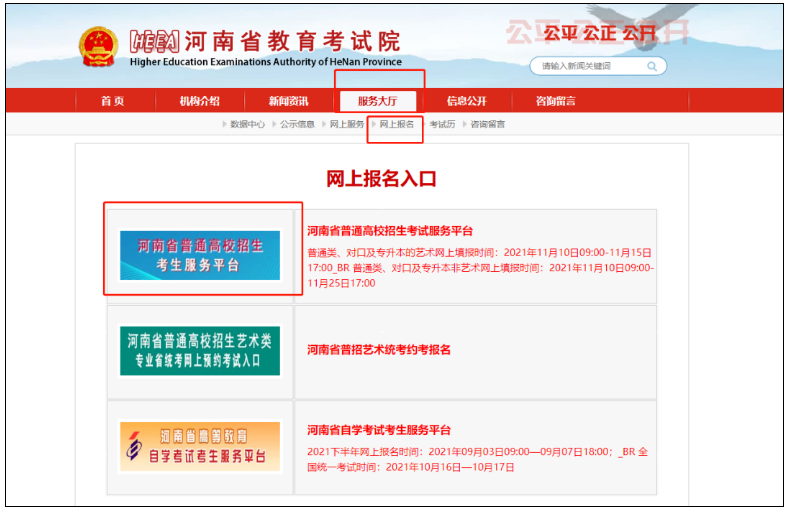The height and width of the screenshot is (511, 789).
Task: Open the 考试历 submenu link
Action: pos(442,125)
